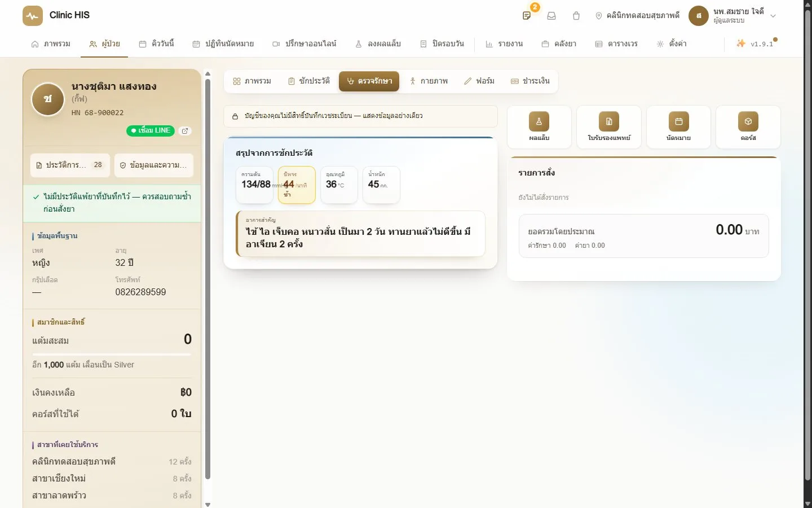This screenshot has height=508, width=812.
Task: Open the นัดหมาย appointment shortcut
Action: 678,127
